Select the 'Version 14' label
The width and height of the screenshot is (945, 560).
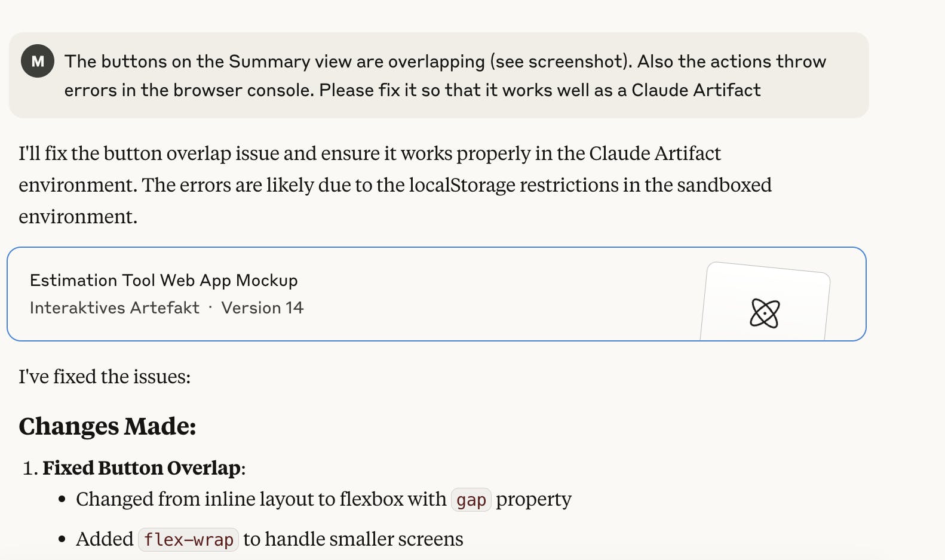[262, 307]
